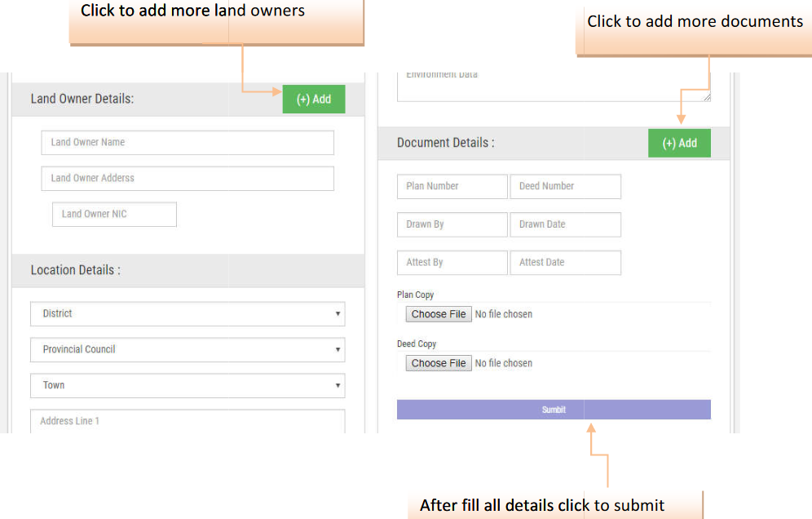The height and width of the screenshot is (519, 812).
Task: Select the Attest By input field
Action: 452,262
